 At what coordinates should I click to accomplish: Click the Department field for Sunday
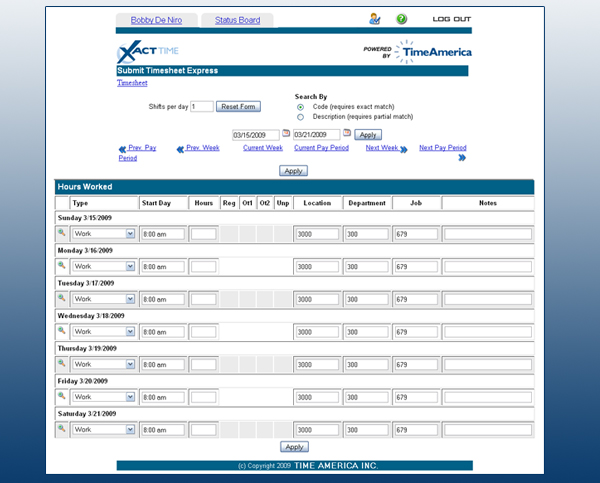pyautogui.click(x=367, y=234)
